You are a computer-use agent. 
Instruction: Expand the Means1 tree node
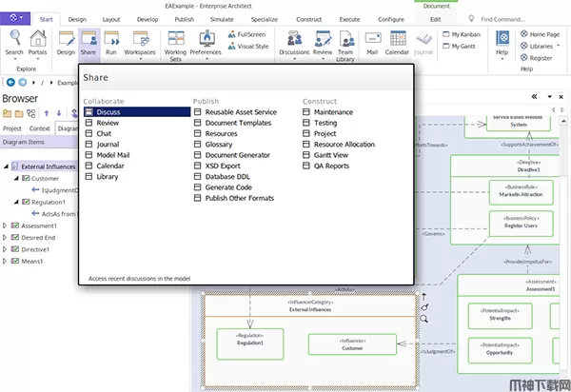tap(6, 262)
